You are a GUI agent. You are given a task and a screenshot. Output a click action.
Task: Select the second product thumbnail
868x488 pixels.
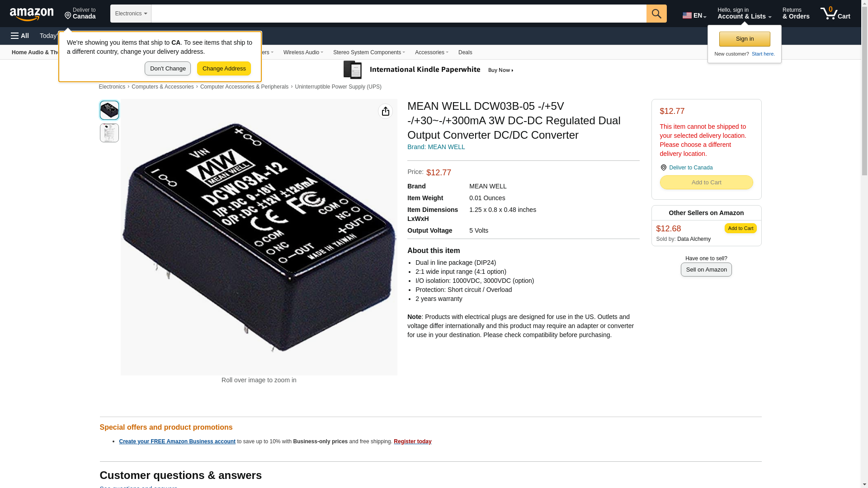109,133
